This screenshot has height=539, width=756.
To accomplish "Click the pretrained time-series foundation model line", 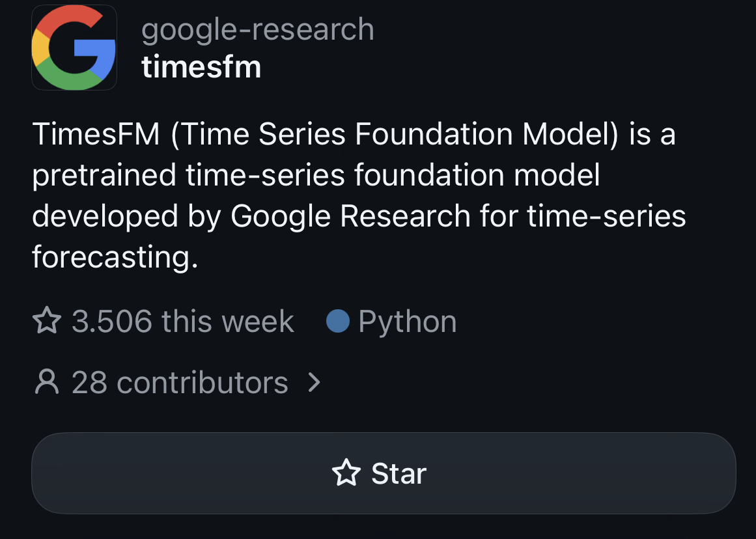I will point(316,174).
